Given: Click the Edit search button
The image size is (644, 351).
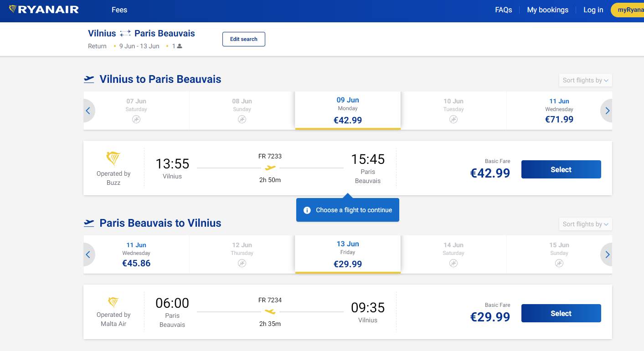Looking at the screenshot, I should (x=244, y=39).
